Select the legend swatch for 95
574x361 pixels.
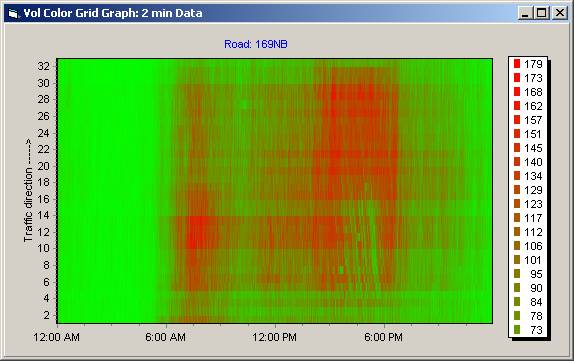pos(517,274)
